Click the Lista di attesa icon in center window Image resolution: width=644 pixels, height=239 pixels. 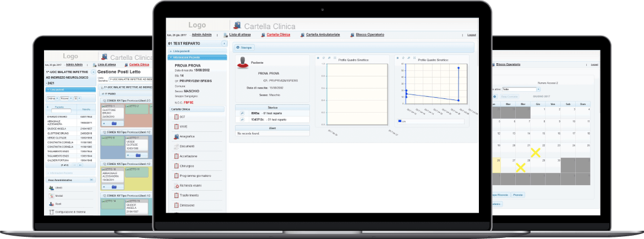tap(226, 35)
